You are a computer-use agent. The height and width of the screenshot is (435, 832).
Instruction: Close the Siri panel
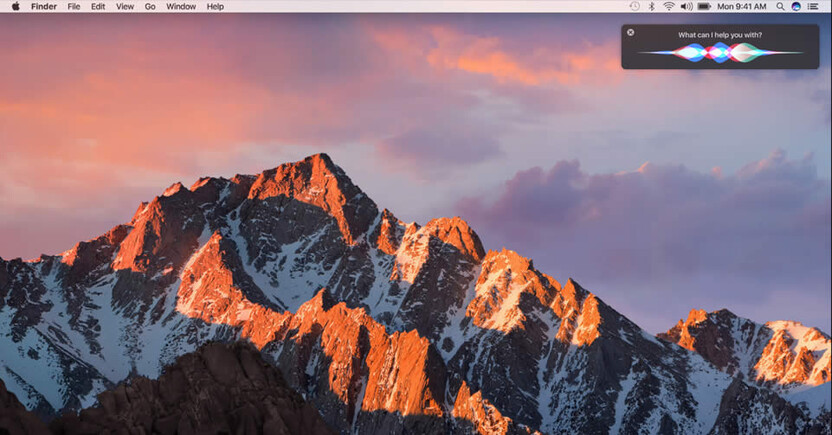tap(630, 32)
